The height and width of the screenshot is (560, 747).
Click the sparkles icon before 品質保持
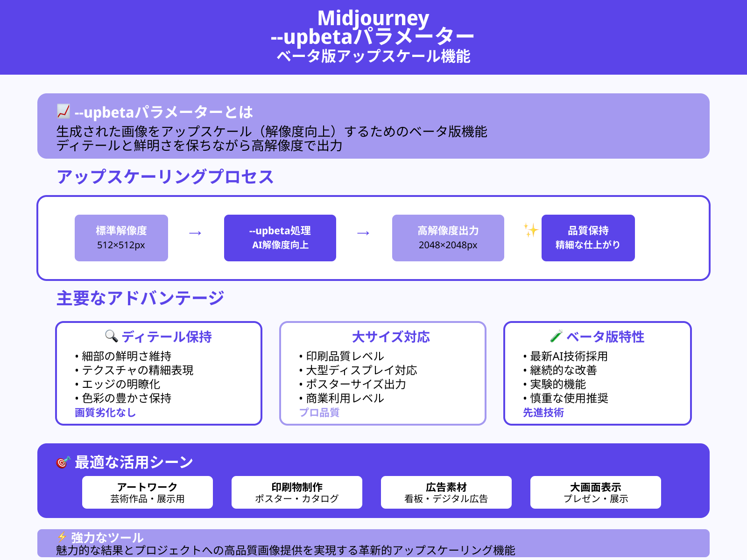(531, 230)
